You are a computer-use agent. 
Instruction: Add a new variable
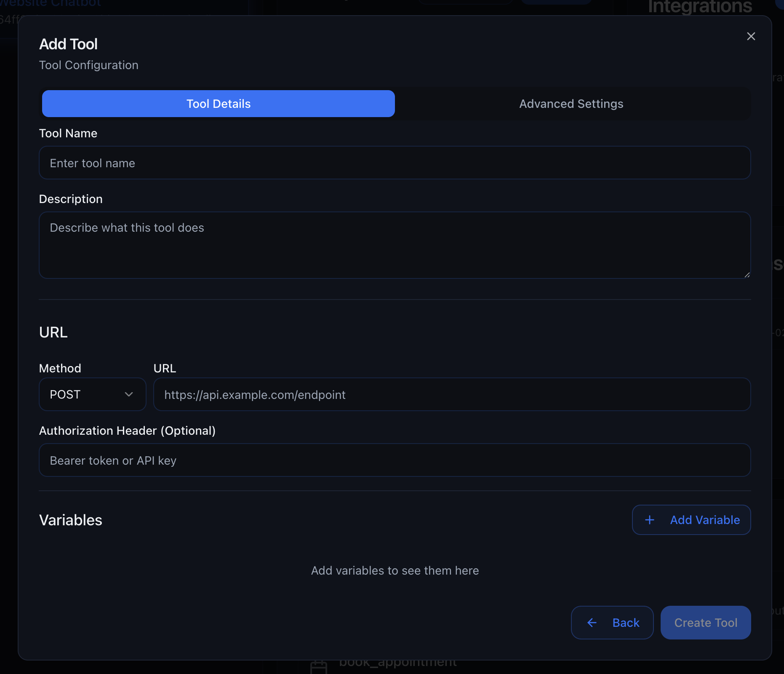[691, 520]
